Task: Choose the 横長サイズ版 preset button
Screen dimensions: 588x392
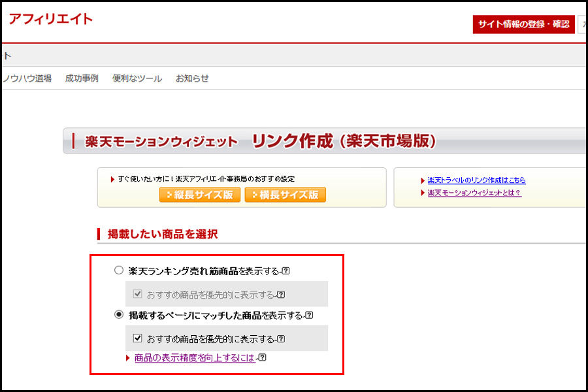Action: click(286, 195)
